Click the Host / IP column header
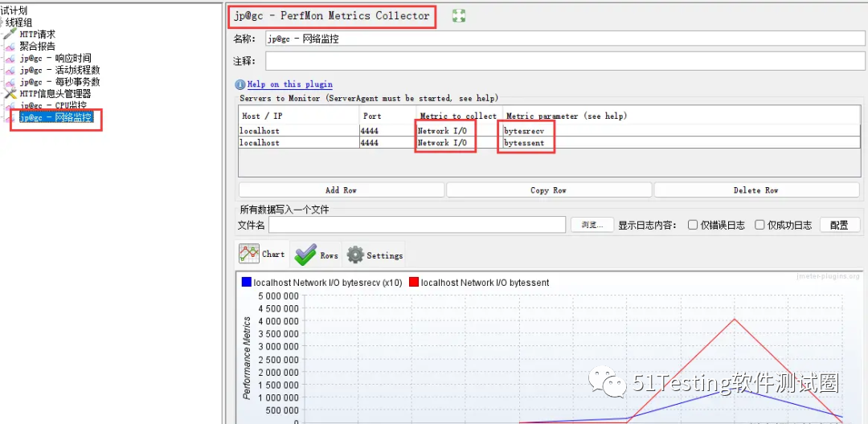Image resolution: width=868 pixels, height=424 pixels. tap(298, 116)
